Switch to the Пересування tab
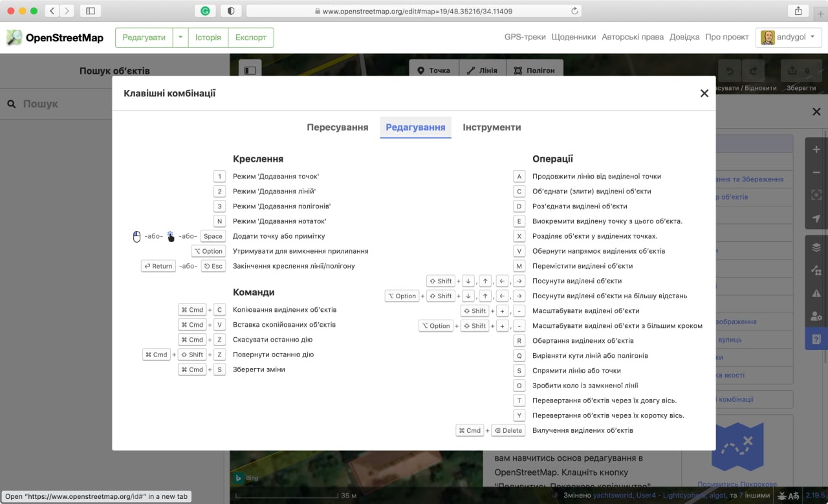 click(337, 127)
